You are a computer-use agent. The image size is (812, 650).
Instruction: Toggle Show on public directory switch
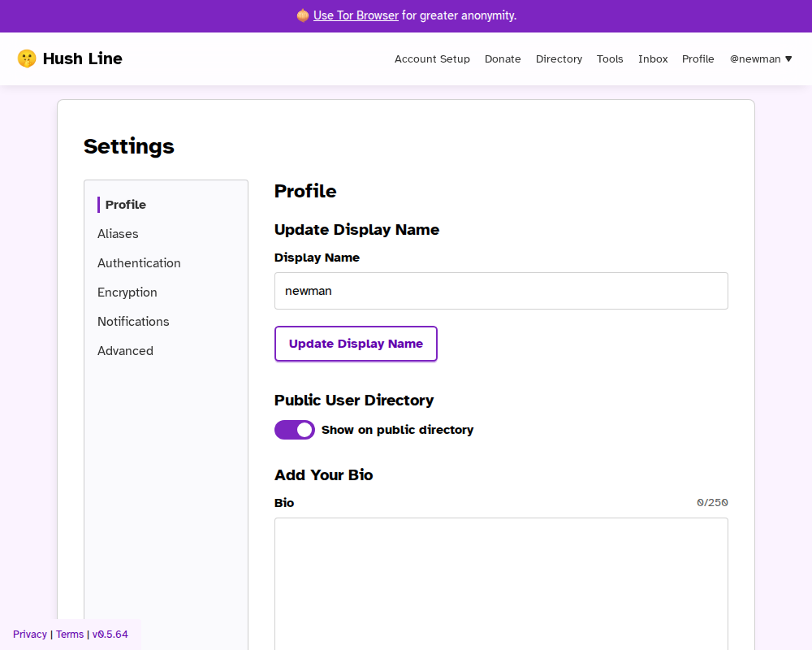point(295,430)
